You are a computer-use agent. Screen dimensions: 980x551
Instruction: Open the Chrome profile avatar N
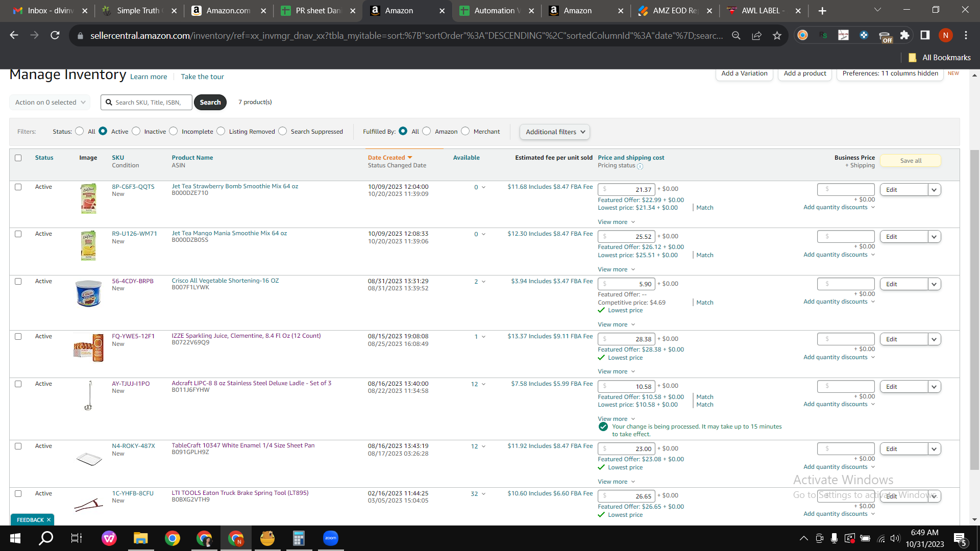coord(945,35)
